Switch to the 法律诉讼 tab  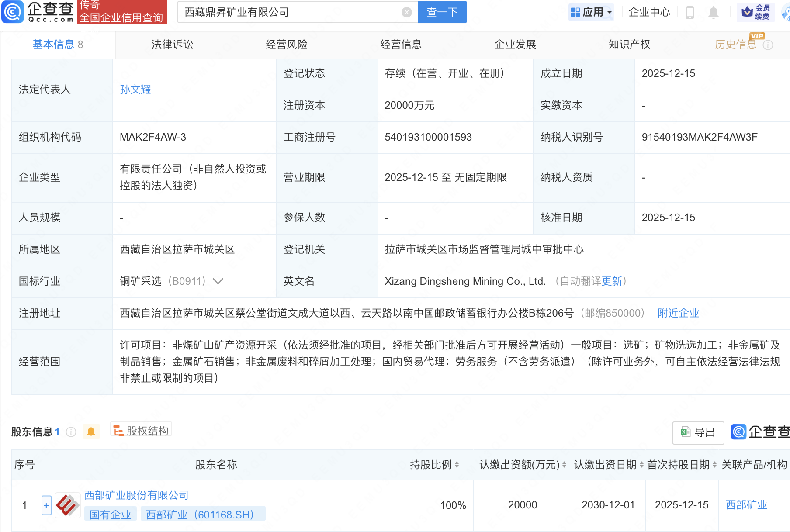pos(172,45)
